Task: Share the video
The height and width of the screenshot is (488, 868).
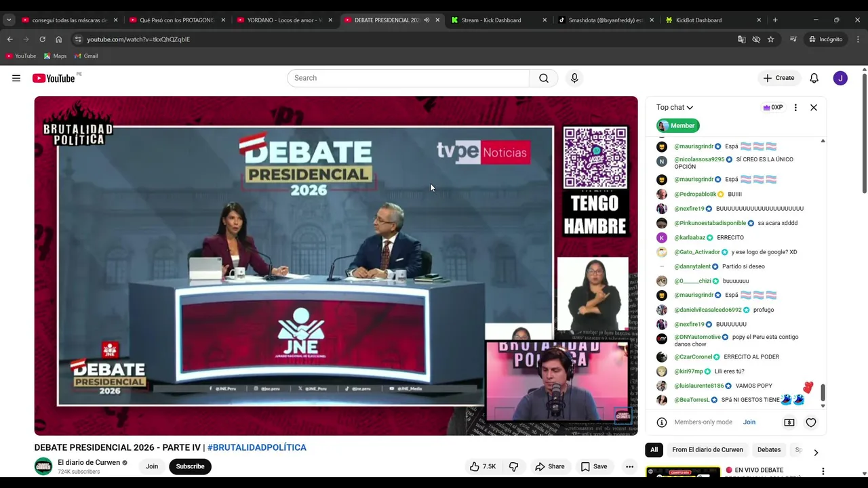Action: pos(549,466)
